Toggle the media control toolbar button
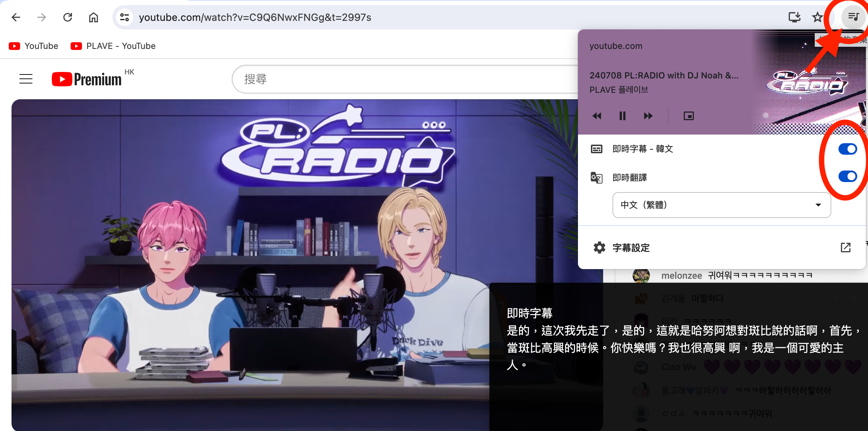Image resolution: width=868 pixels, height=431 pixels. tap(853, 17)
